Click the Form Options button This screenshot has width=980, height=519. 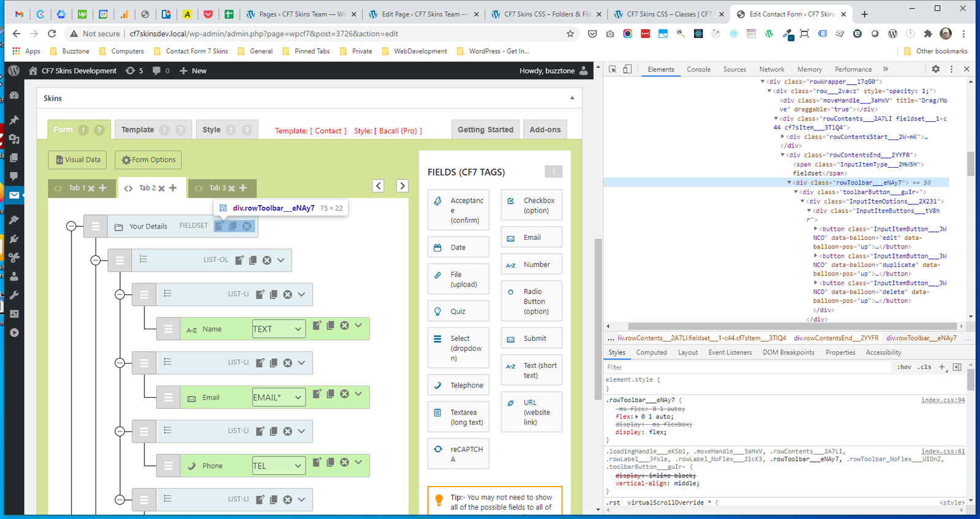pyautogui.click(x=148, y=160)
